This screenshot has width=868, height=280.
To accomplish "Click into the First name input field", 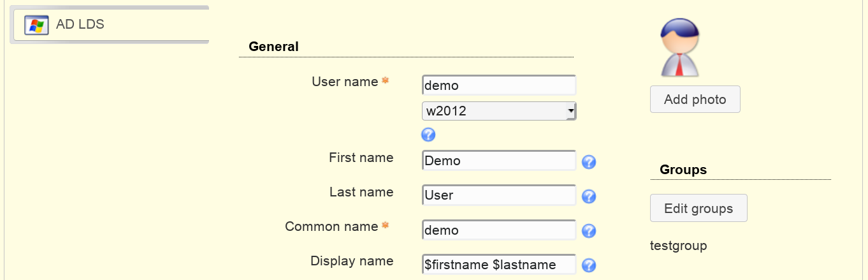I will [x=499, y=161].
